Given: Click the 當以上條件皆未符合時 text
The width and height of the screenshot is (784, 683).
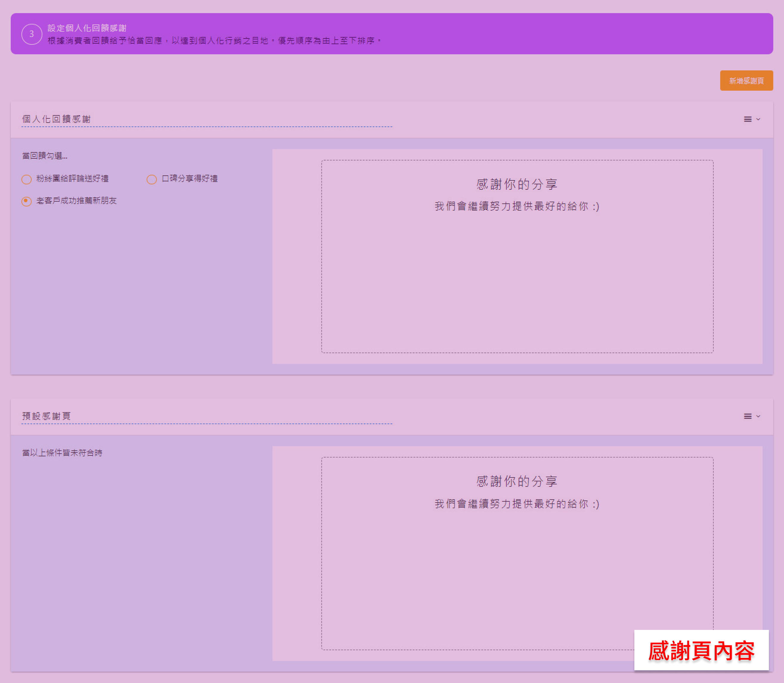Looking at the screenshot, I should click(62, 453).
